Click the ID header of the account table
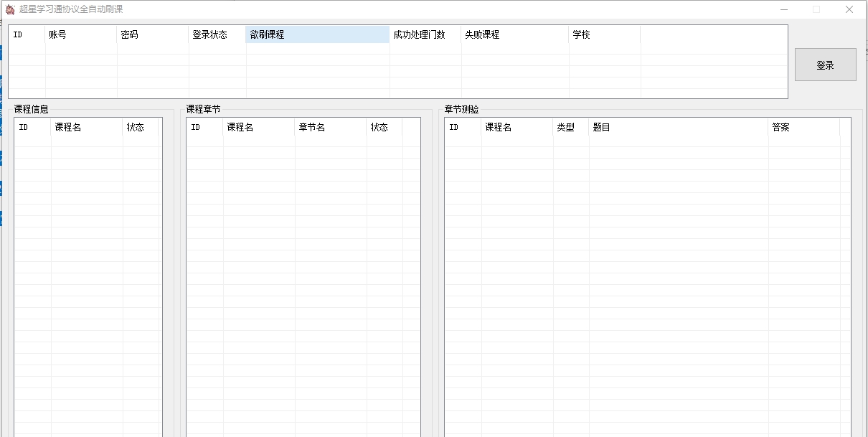This screenshot has width=868, height=437. pos(18,34)
